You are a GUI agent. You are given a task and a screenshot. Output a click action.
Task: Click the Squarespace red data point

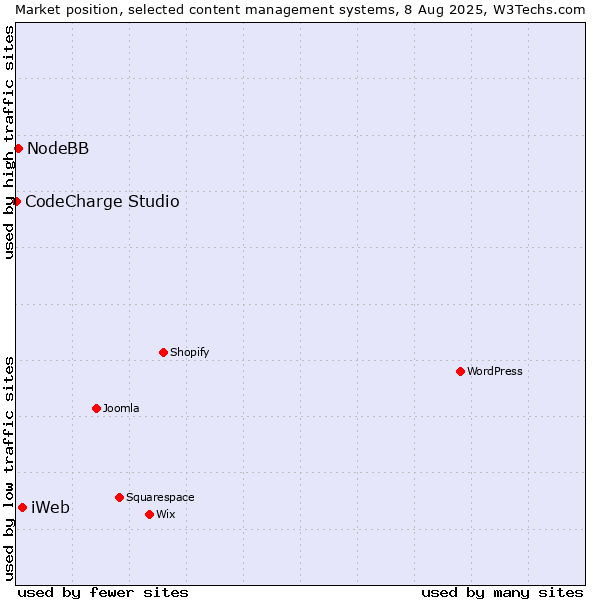pos(119,497)
